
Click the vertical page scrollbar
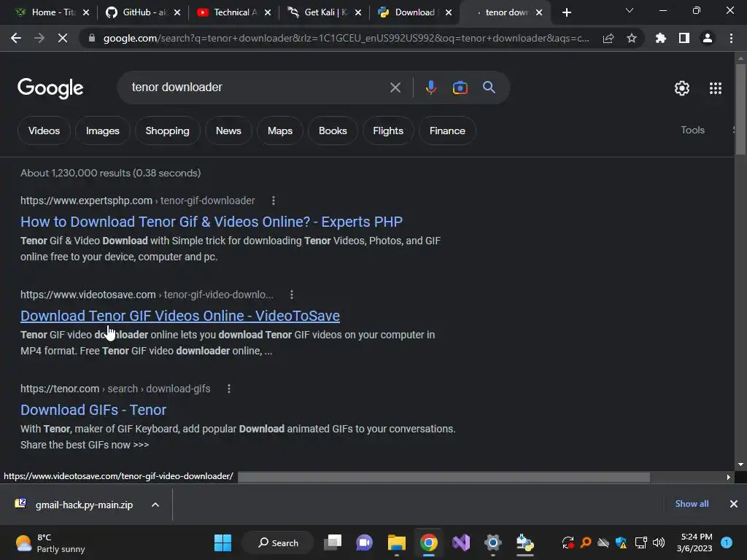point(740,109)
